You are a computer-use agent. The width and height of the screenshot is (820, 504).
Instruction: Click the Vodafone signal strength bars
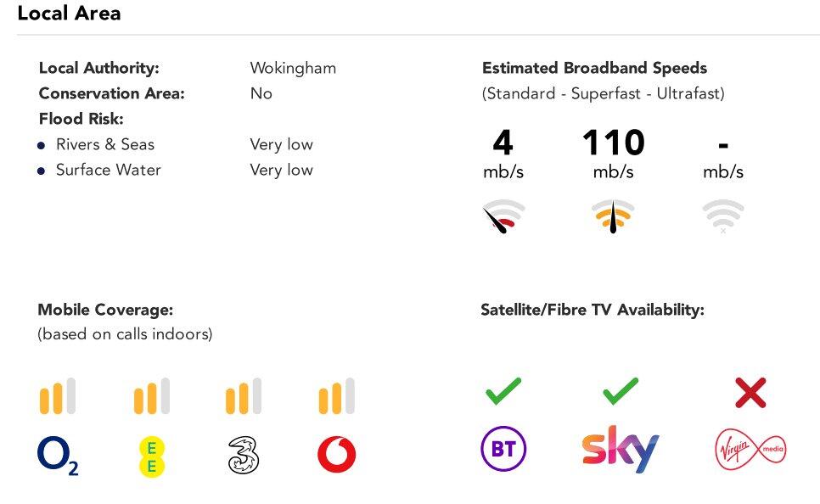pos(336,396)
